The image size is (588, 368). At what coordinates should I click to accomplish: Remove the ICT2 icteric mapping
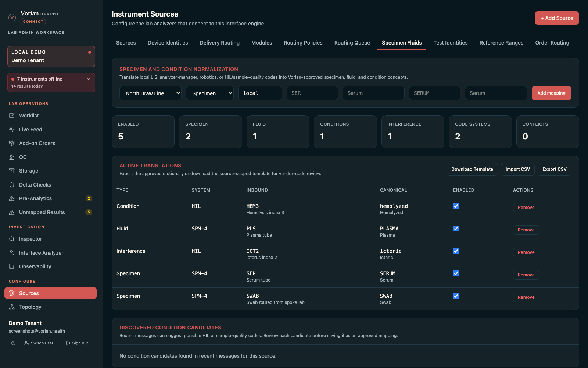526,252
